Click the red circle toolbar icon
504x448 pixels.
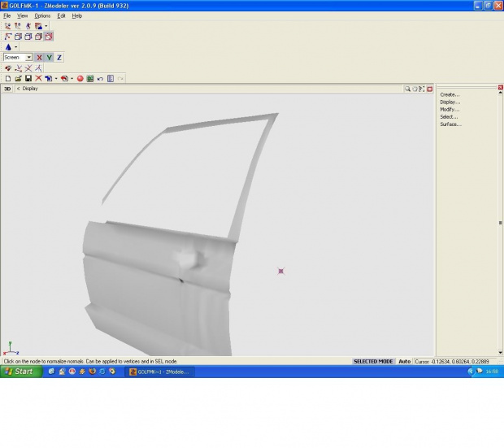(x=81, y=79)
